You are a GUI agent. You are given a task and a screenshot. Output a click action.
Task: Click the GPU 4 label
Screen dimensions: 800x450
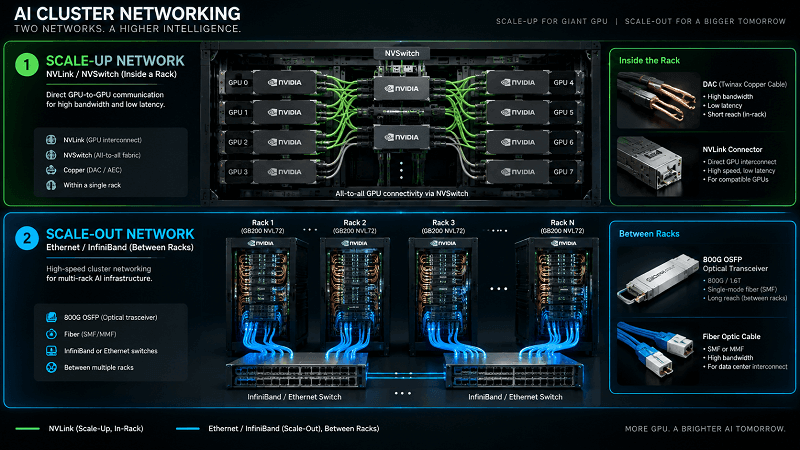563,83
